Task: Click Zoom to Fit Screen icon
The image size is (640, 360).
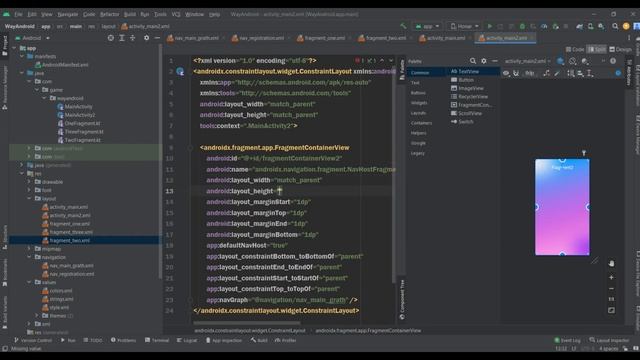Action: [x=611, y=311]
